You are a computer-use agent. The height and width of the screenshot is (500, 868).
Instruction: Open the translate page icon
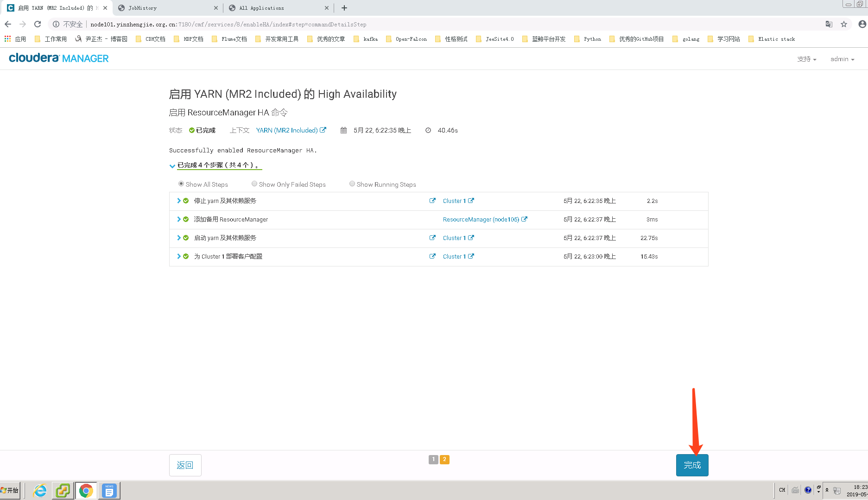pos(829,24)
